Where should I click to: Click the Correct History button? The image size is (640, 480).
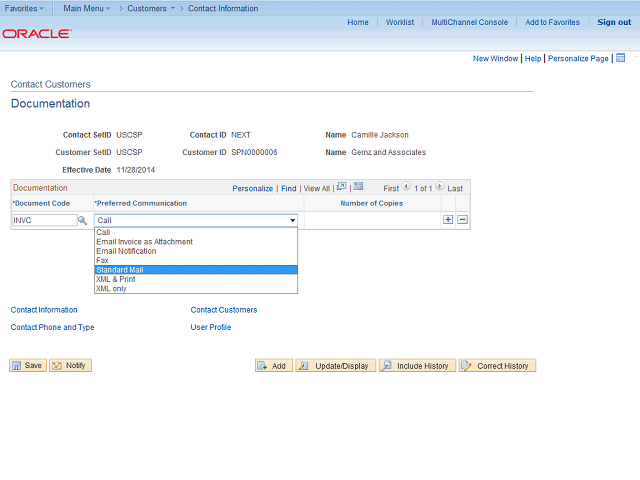[497, 366]
